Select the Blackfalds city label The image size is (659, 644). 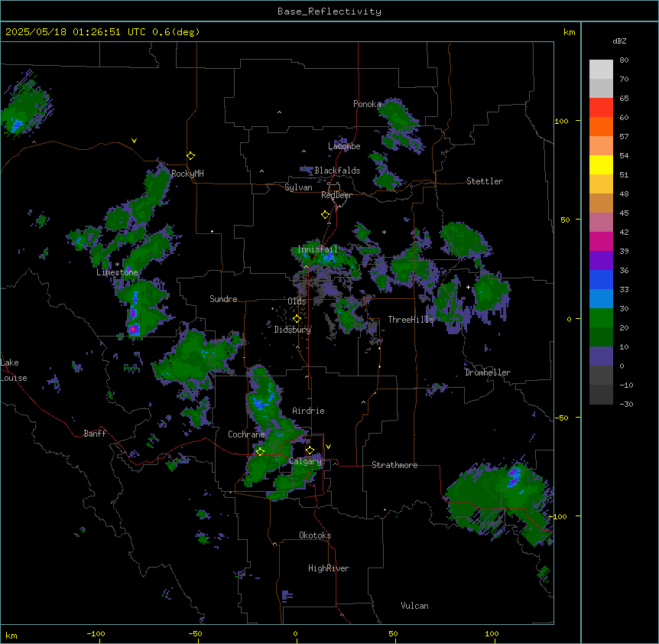tap(337, 171)
